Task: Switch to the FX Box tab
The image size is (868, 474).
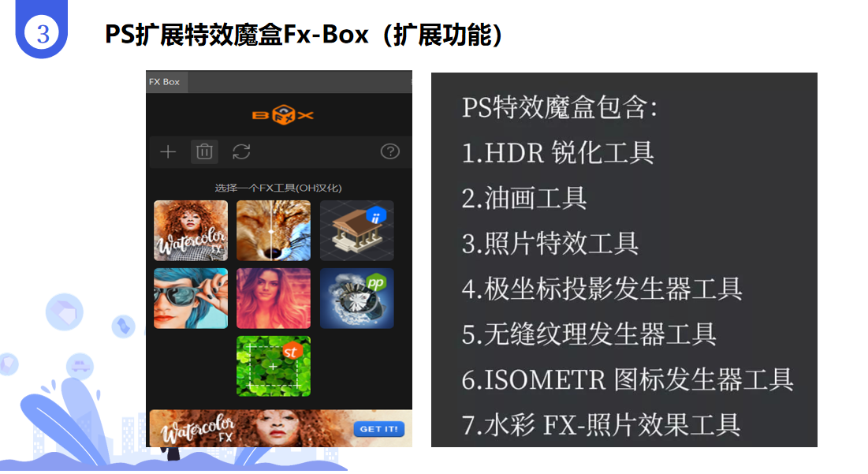Action: 165,82
